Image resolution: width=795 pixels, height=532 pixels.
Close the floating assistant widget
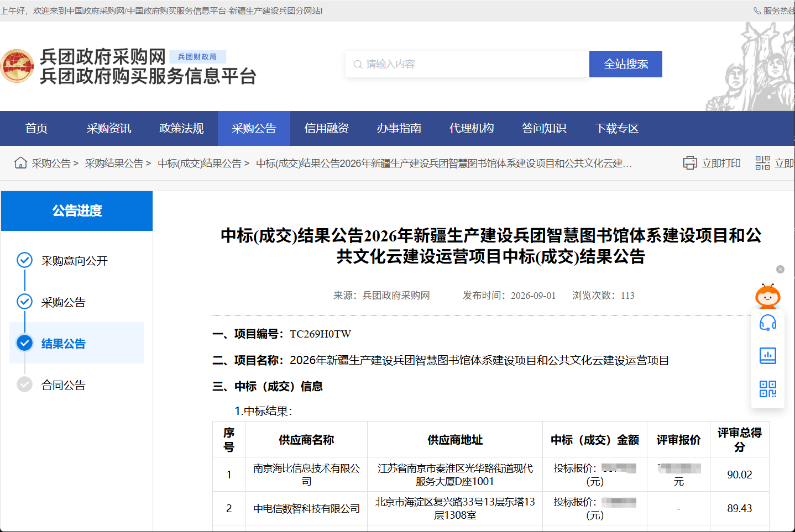click(x=780, y=269)
